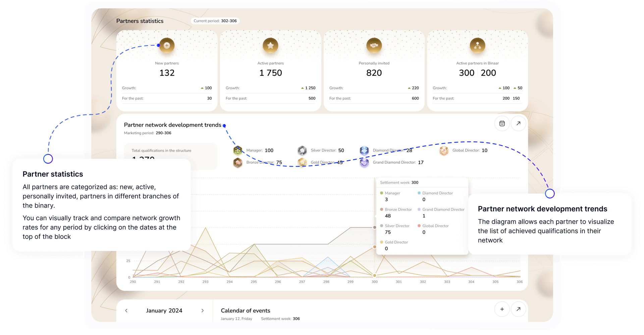Click the Settlement week 306 label in calendar
This screenshot has width=644, height=335.
pos(280,319)
